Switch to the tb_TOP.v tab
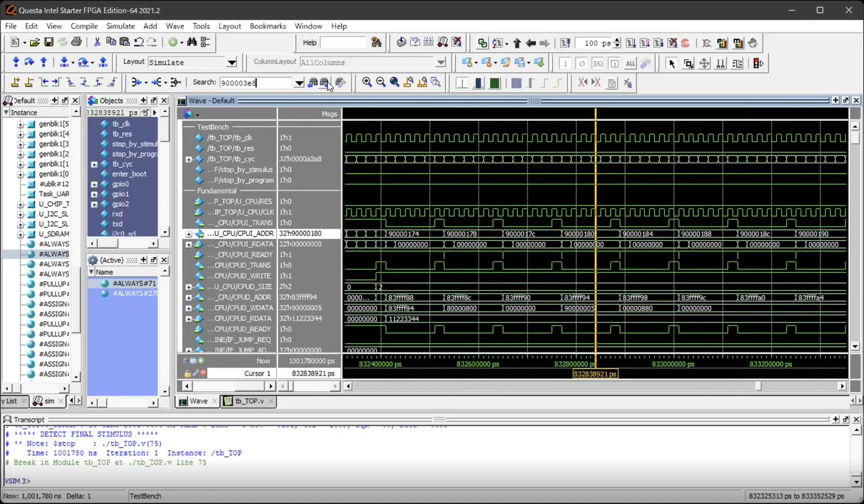This screenshot has width=864, height=504. click(x=248, y=401)
